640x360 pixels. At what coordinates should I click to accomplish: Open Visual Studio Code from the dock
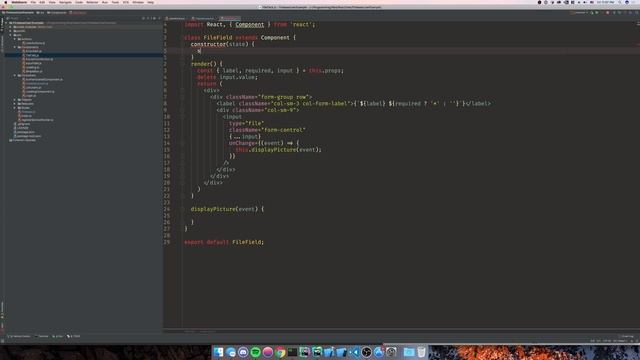[x=354, y=352]
